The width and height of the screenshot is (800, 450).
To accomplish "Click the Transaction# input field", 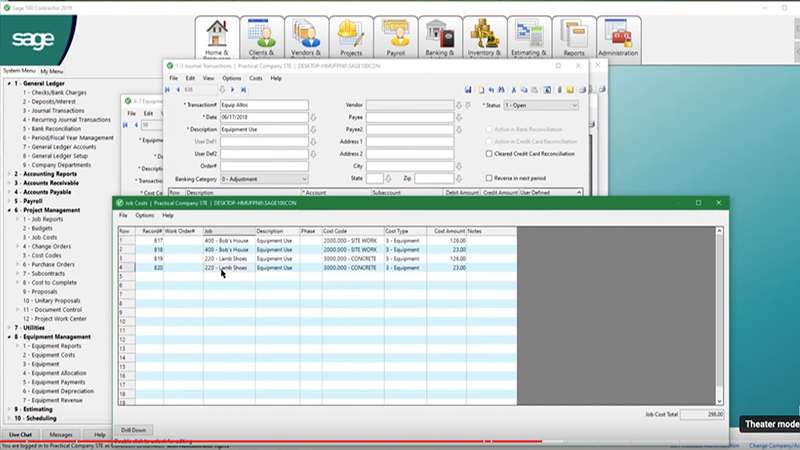I will pos(264,105).
